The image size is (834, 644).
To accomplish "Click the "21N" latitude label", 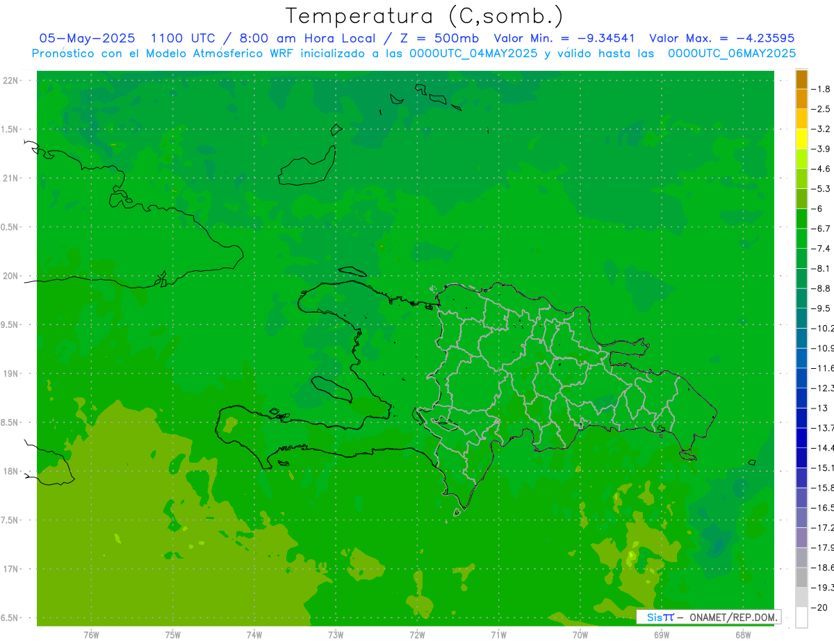I will [11, 178].
